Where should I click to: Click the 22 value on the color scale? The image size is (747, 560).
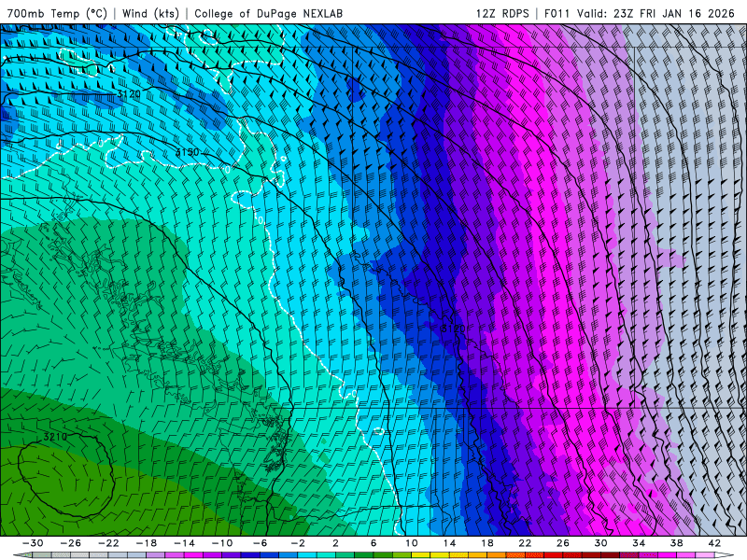tap(525, 543)
